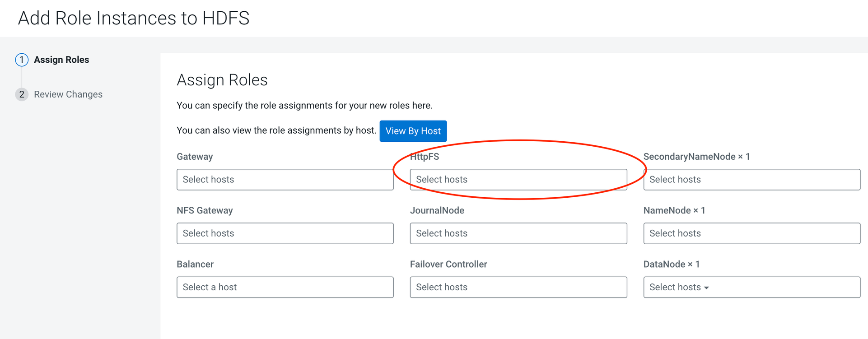Select hosts for NFS Gateway
Image resolution: width=868 pixels, height=339 pixels.
(285, 233)
